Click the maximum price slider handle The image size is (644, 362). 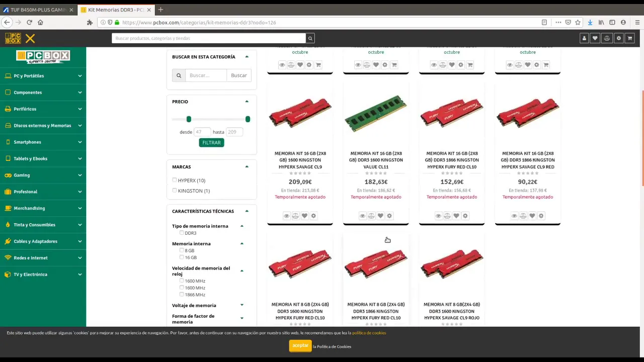[x=248, y=119]
